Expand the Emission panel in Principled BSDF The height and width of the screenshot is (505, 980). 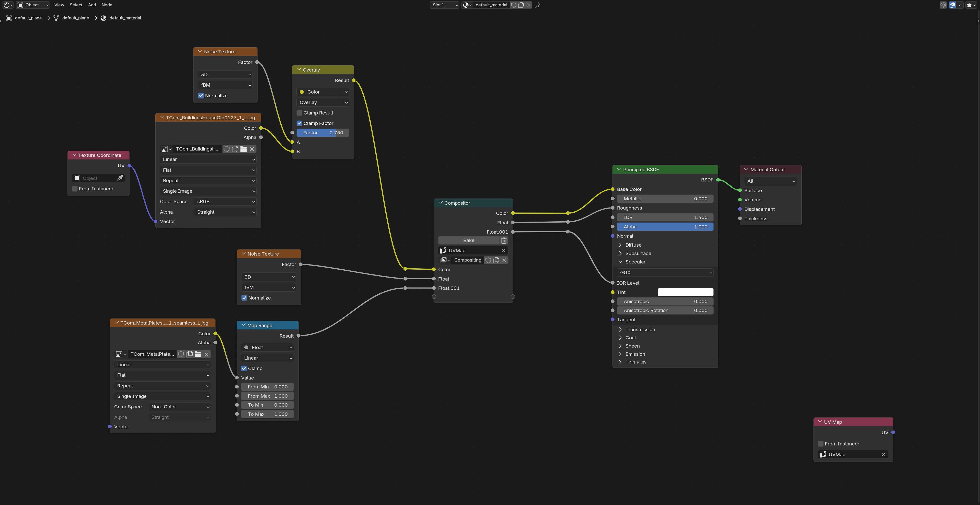[635, 354]
